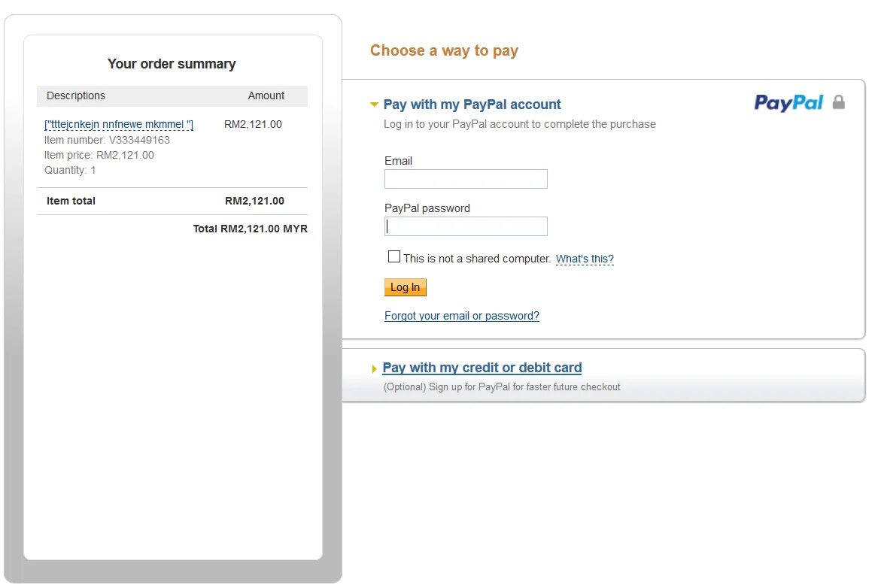
Task: Select Pay with my credit or debit card
Action: coord(482,368)
